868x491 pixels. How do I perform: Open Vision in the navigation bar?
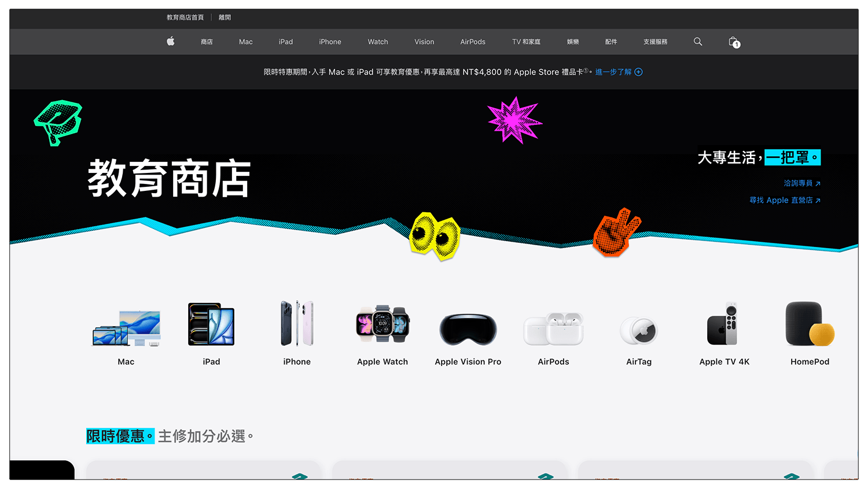(424, 42)
